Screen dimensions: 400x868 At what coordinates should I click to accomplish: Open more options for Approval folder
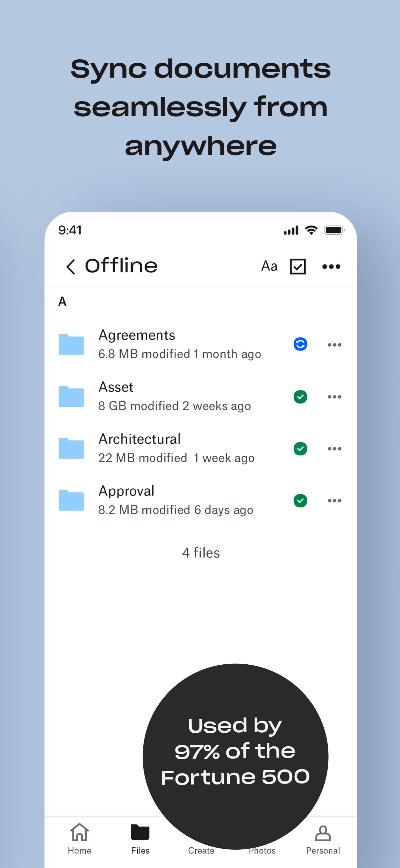(335, 500)
